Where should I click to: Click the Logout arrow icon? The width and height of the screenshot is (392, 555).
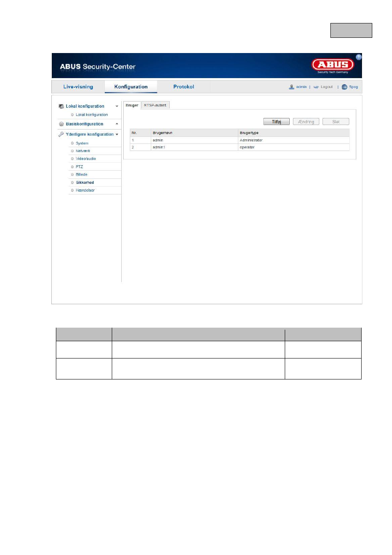click(x=316, y=87)
